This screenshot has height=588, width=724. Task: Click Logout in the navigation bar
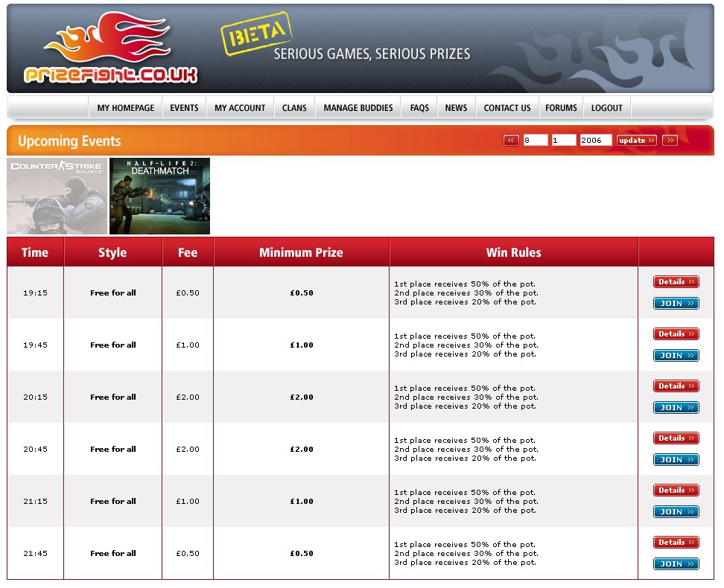(606, 108)
